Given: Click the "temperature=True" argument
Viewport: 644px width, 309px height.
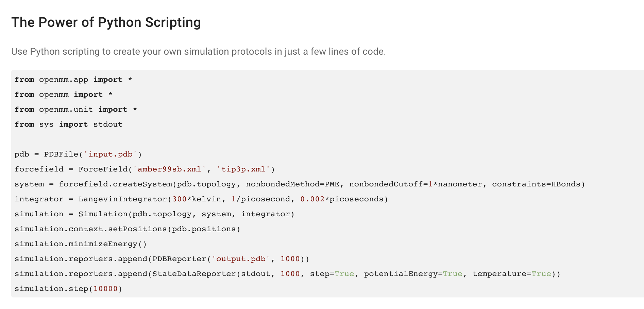Looking at the screenshot, I should [x=511, y=274].
